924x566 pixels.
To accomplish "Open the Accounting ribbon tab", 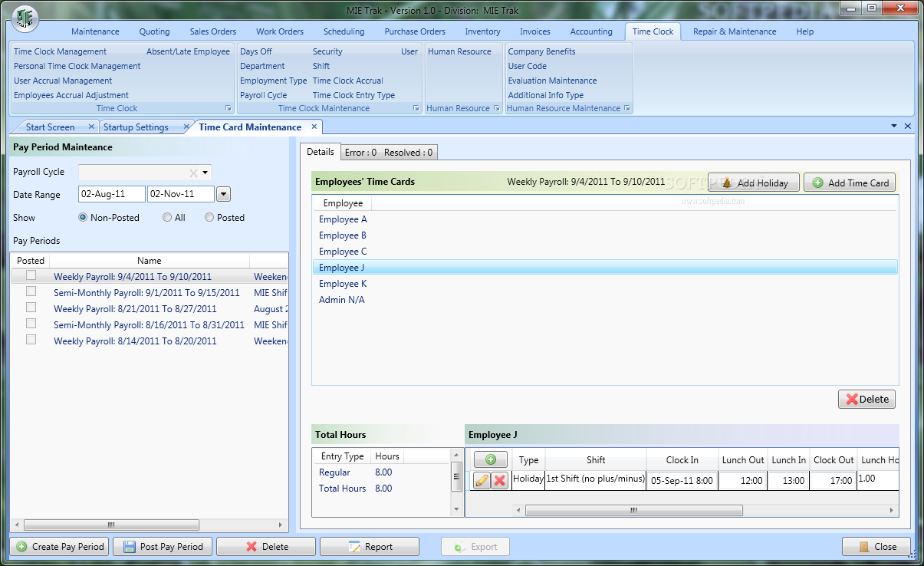I will coord(591,31).
